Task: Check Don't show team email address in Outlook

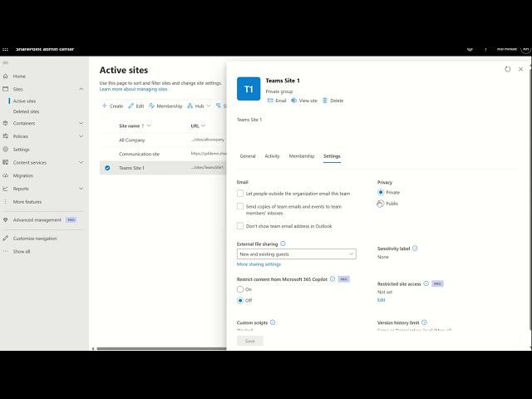Action: (x=240, y=226)
